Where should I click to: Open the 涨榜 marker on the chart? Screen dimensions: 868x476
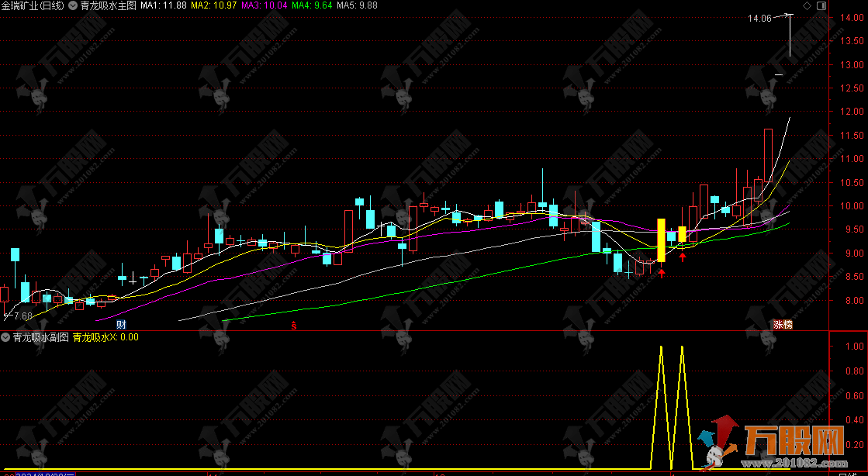click(783, 324)
